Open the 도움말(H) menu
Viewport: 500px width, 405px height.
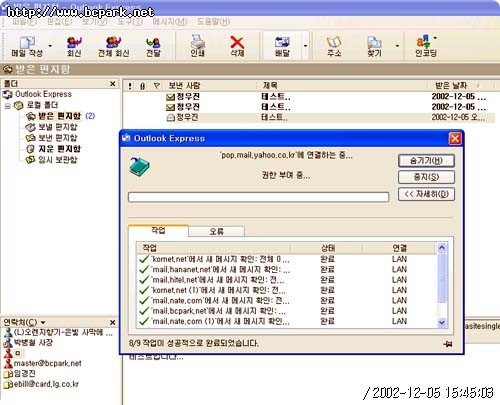coord(213,22)
